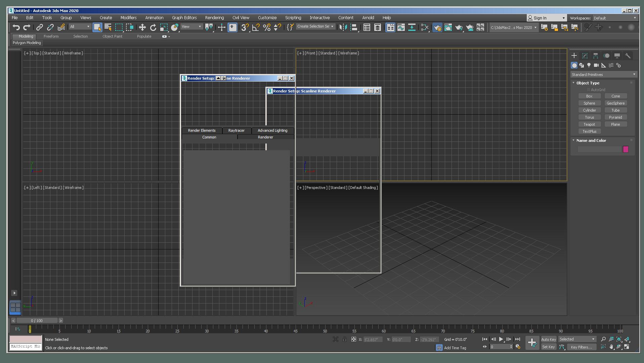This screenshot has width=644, height=363.
Task: Toggle Auto Key animation mode
Action: pos(549,339)
